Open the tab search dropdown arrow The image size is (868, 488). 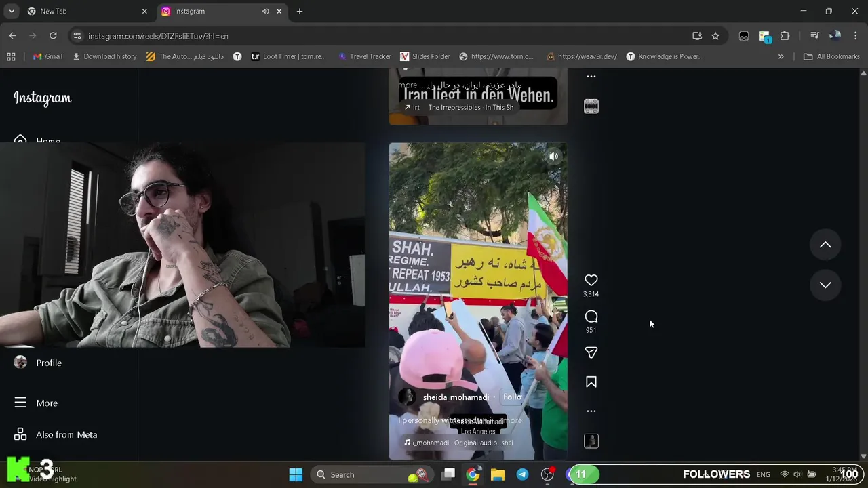click(x=12, y=12)
